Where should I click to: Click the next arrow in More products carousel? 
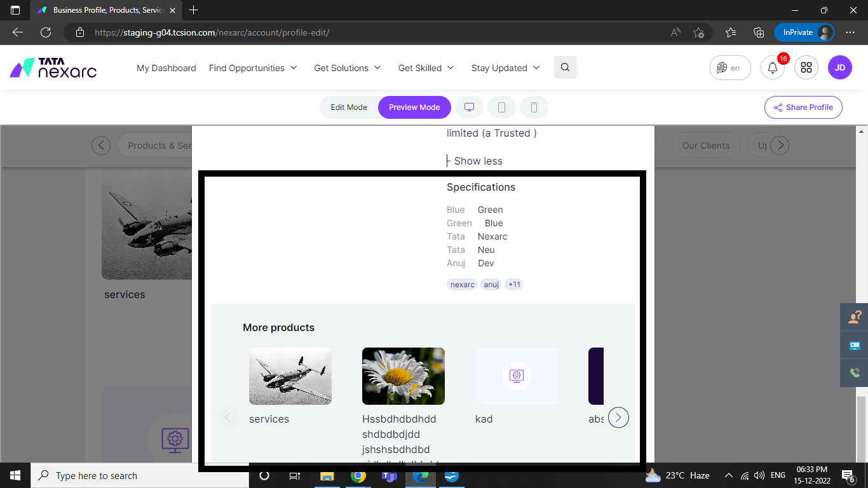coord(618,417)
